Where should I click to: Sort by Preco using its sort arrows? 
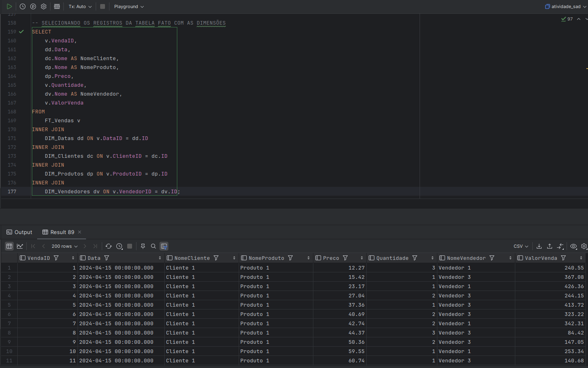(x=362, y=258)
